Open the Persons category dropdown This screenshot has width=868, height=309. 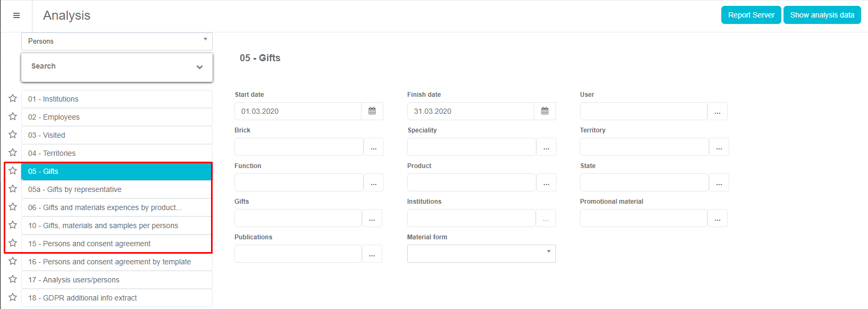point(117,41)
